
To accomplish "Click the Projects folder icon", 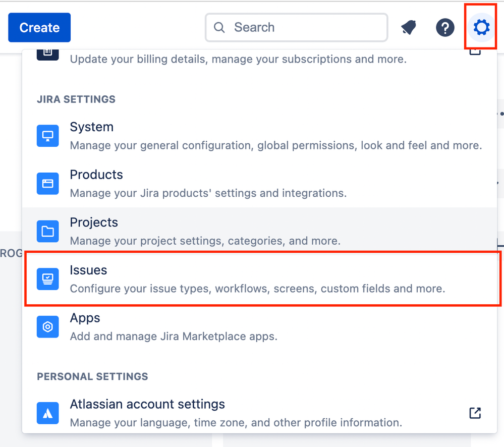I will (47, 231).
